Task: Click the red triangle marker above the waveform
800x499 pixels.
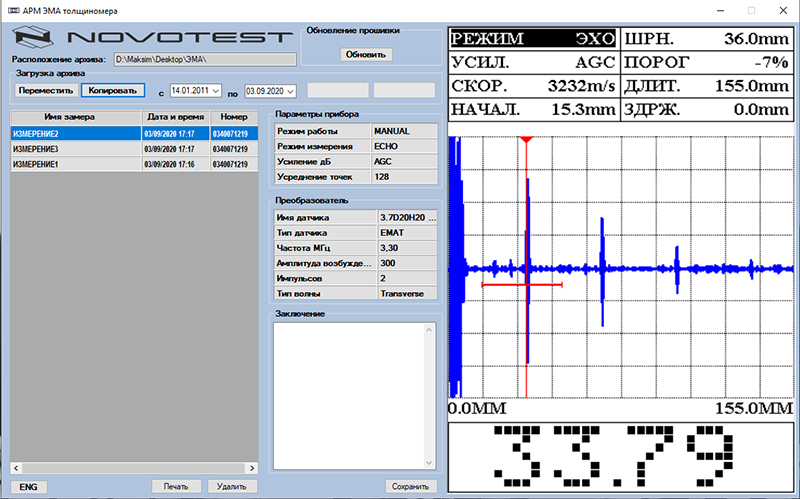Action: pyautogui.click(x=524, y=141)
